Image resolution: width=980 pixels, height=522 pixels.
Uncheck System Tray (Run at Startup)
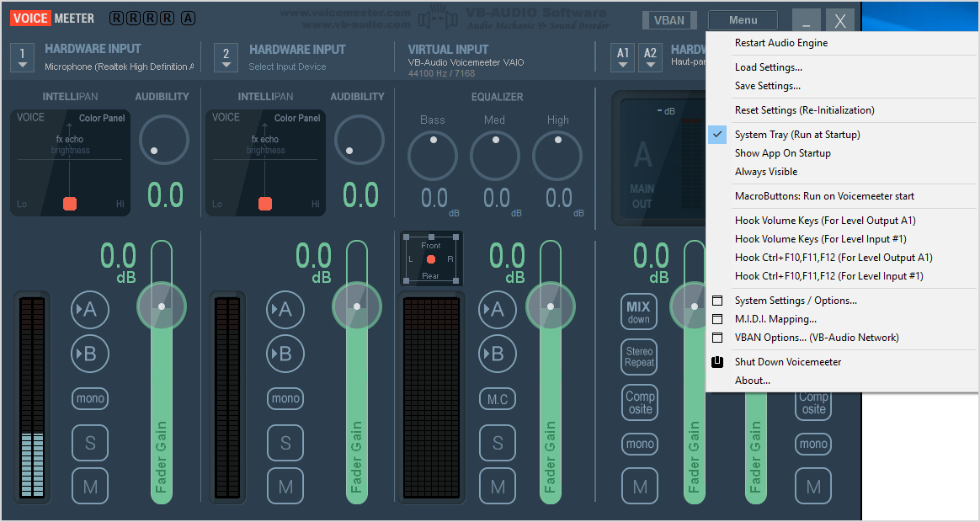(x=797, y=135)
